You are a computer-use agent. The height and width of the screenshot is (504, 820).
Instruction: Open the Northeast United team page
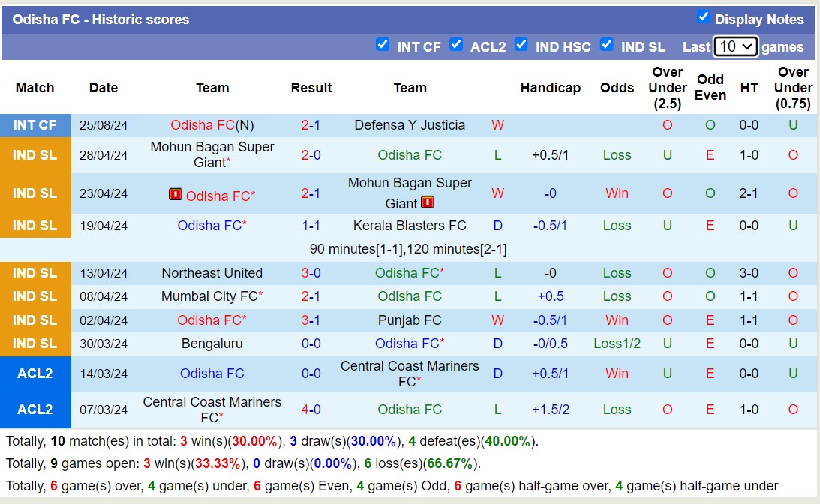[212, 273]
